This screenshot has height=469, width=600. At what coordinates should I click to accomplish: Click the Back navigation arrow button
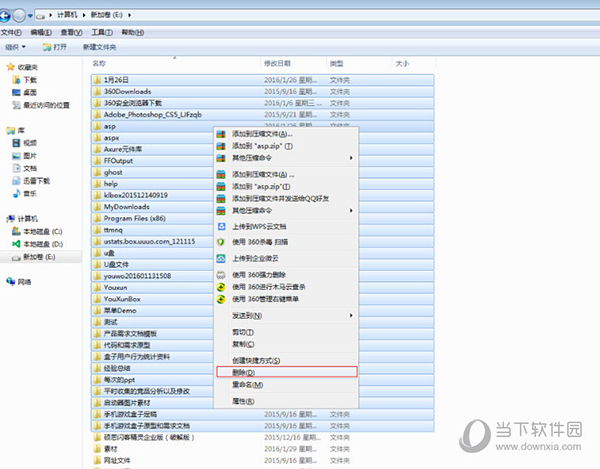(4, 15)
